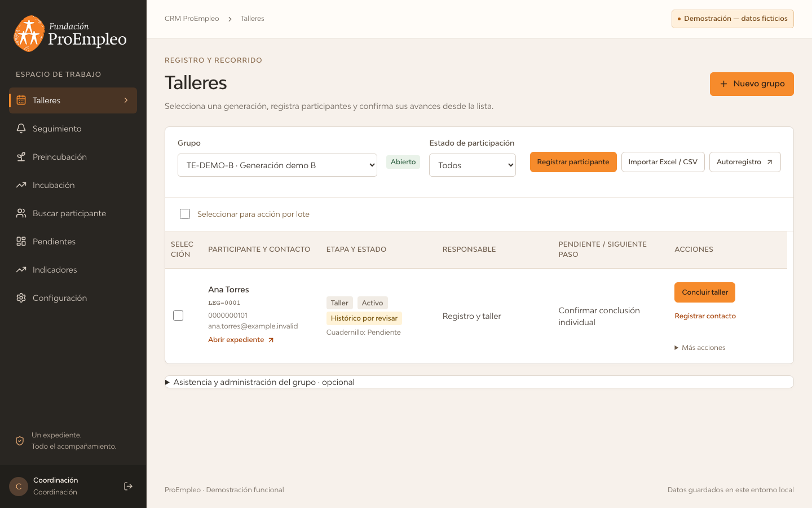Viewport: 812px width, 508px height.
Task: Click the logout icon in sidebar footer
Action: coord(128,487)
